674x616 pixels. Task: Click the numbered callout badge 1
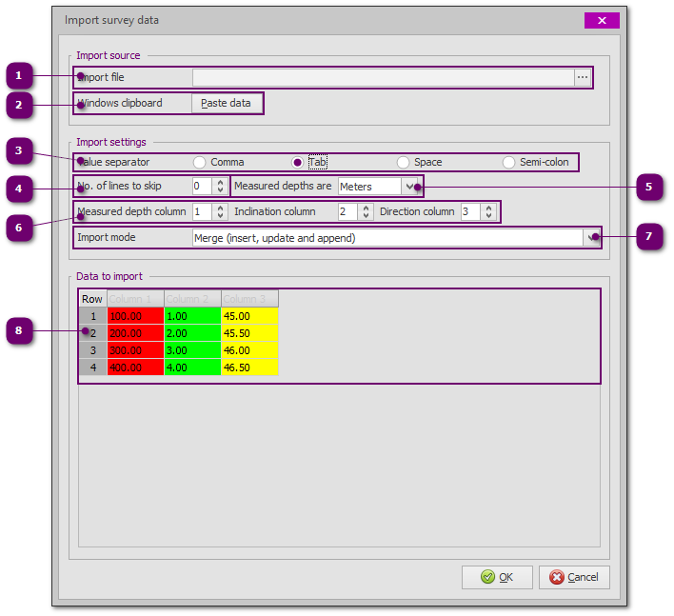[x=19, y=76]
